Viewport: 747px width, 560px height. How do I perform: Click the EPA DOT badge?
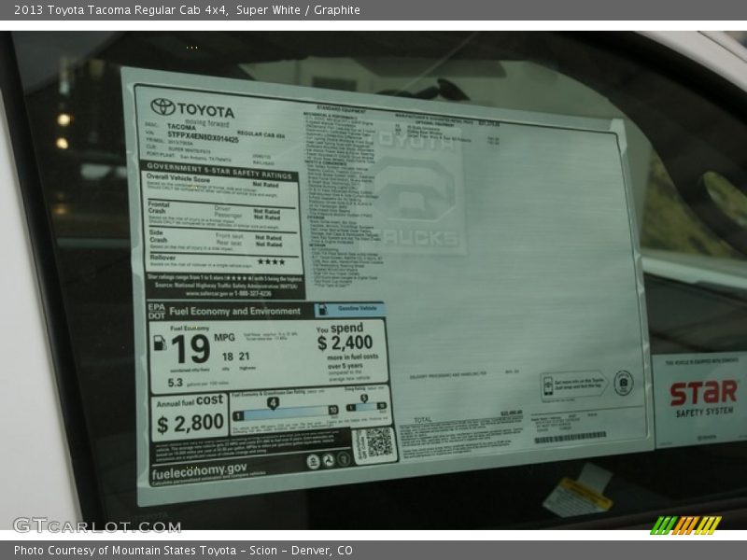pos(157,312)
